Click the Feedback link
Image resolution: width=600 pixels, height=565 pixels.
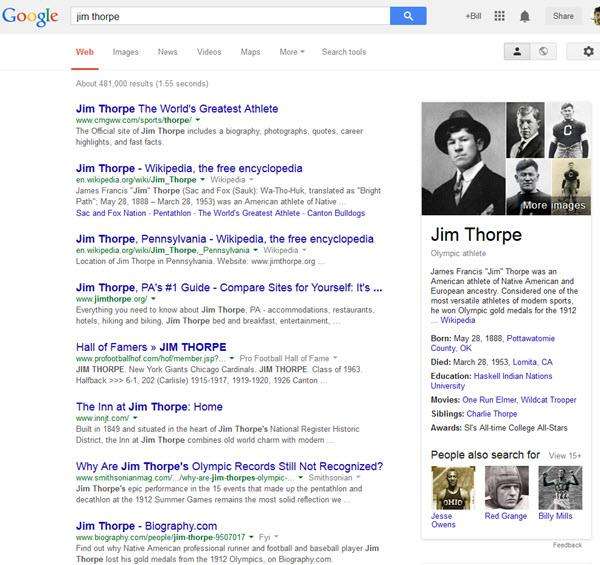tap(567, 545)
